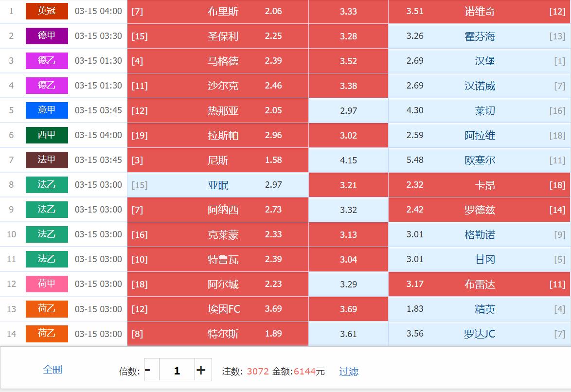
Task: Select draw odds 2.97 for 热那亚 match
Action: [x=349, y=110]
